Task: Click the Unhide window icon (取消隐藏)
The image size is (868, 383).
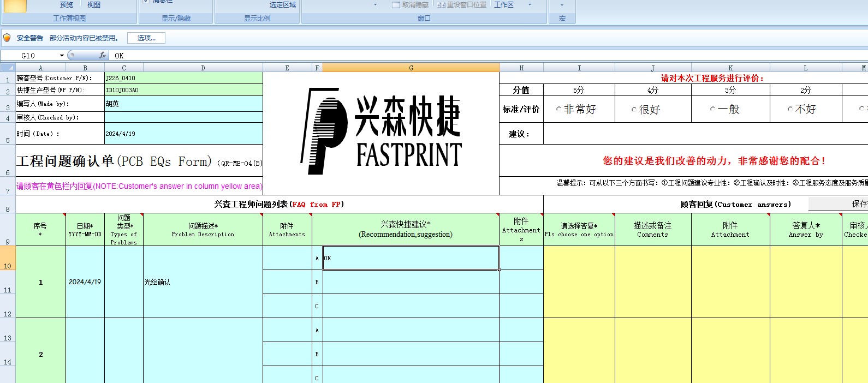Action: tap(396, 4)
